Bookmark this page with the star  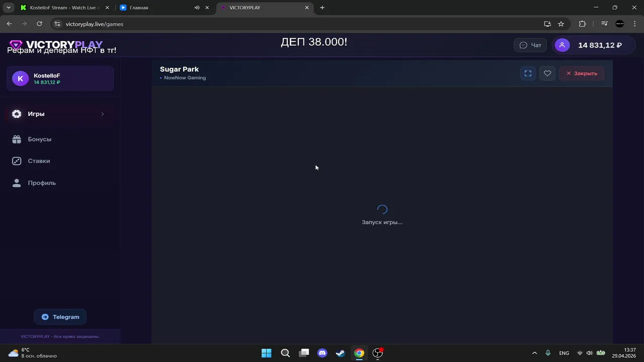click(561, 24)
